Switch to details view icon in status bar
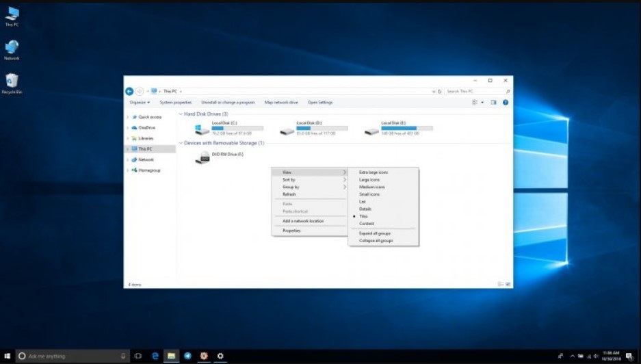Viewport: 641px width, 364px height. pos(500,284)
